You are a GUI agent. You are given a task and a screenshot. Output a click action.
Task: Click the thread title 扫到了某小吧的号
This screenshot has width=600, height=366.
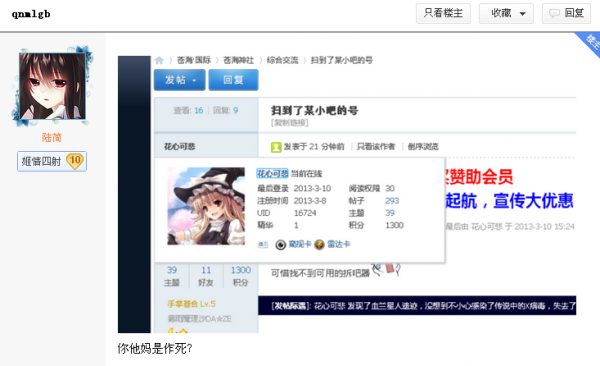coord(315,111)
